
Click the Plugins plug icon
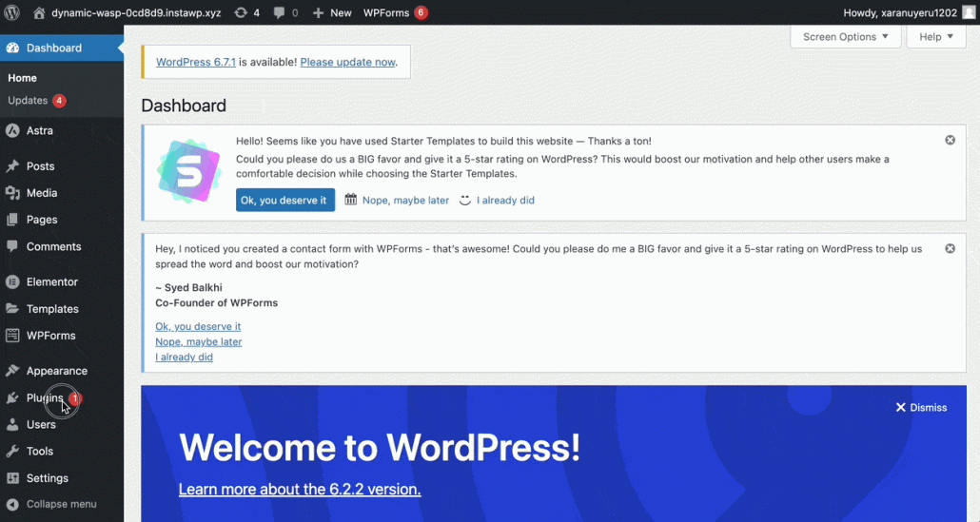click(x=12, y=397)
